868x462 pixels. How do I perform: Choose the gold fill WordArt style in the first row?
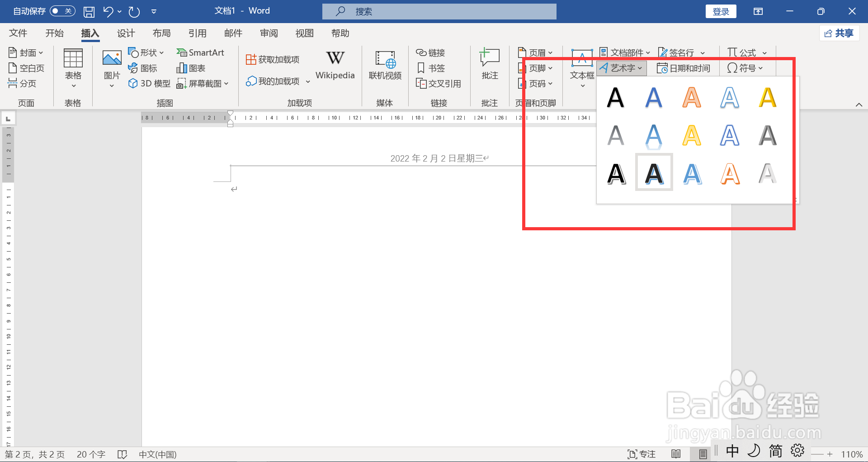pyautogui.click(x=768, y=97)
